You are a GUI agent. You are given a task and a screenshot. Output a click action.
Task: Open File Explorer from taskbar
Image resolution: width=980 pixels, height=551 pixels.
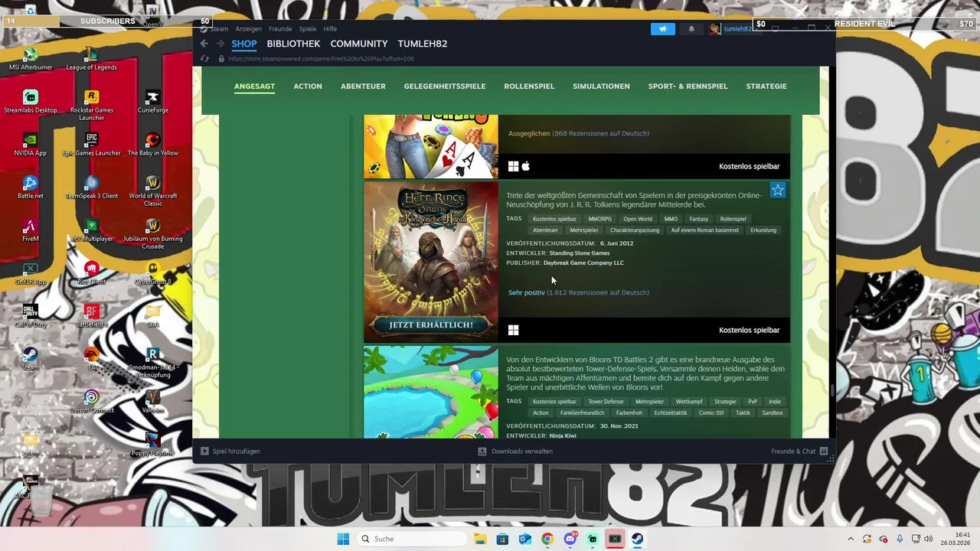click(x=480, y=539)
